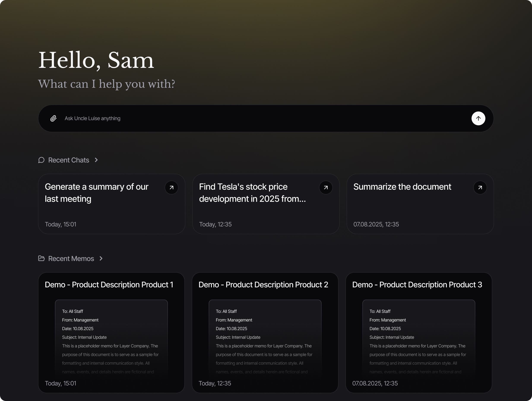Expand Recent Memos with its chevron
Image resolution: width=532 pixels, height=401 pixels.
coord(101,258)
